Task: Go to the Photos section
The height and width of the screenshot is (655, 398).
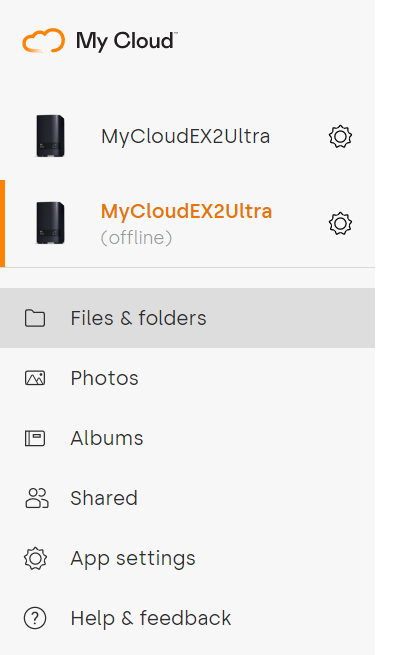Action: coord(188,378)
